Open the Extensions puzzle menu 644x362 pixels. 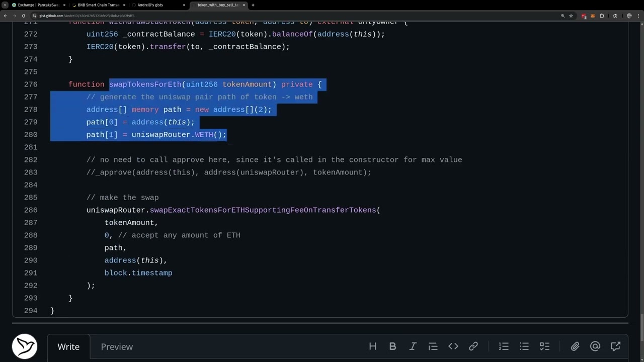[602, 16]
